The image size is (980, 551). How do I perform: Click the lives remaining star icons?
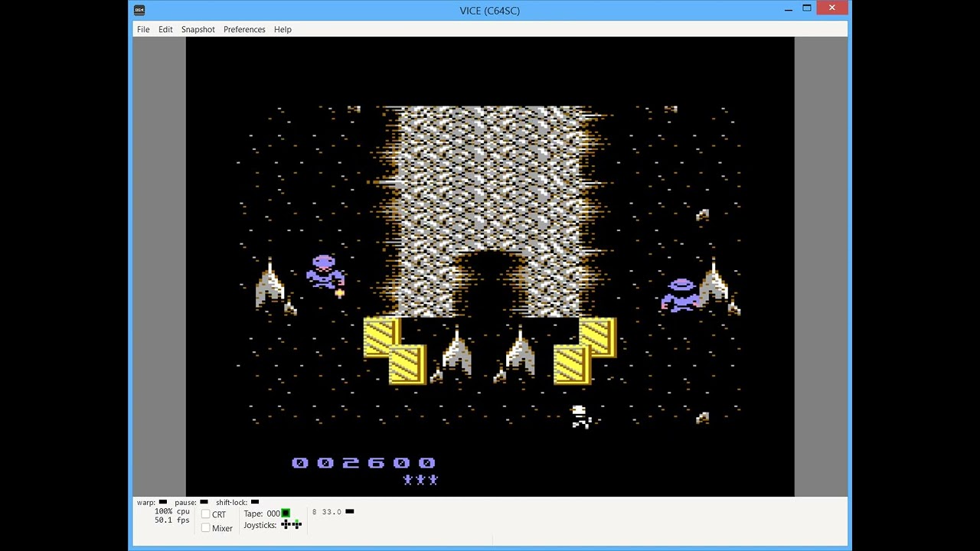[x=420, y=480]
